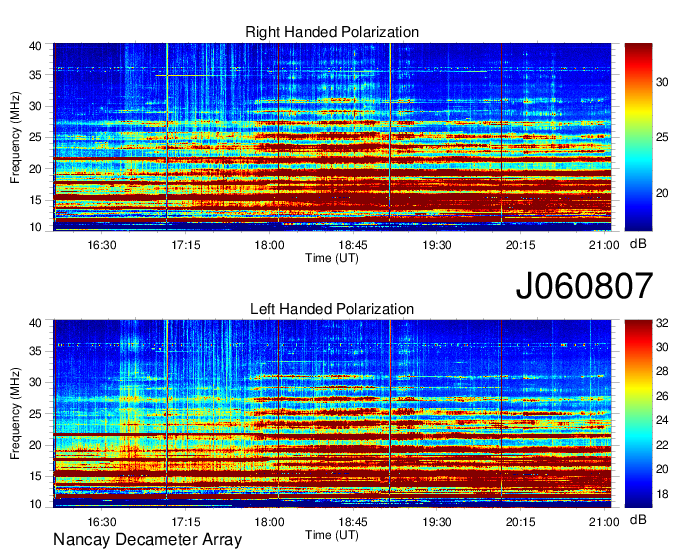
Task: Click the 18:45 time tick of the bottom plot
Action: [353, 522]
